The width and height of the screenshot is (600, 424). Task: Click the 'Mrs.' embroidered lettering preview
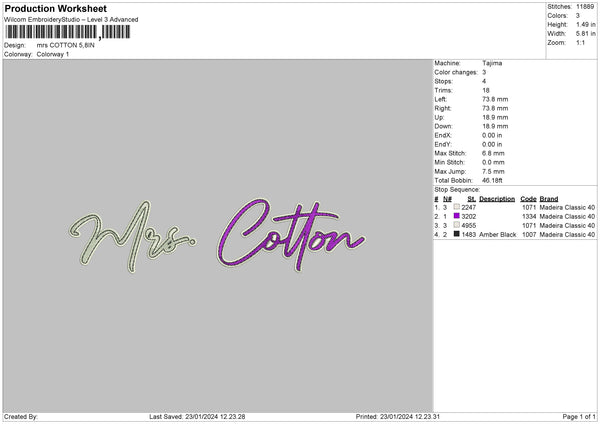[132, 236]
